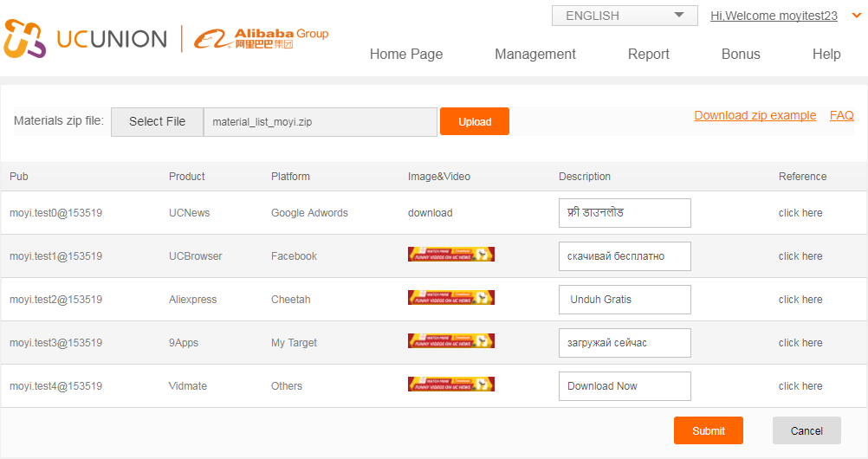The image size is (868, 459).
Task: Edit the загружай сейчас description field
Action: click(x=625, y=343)
